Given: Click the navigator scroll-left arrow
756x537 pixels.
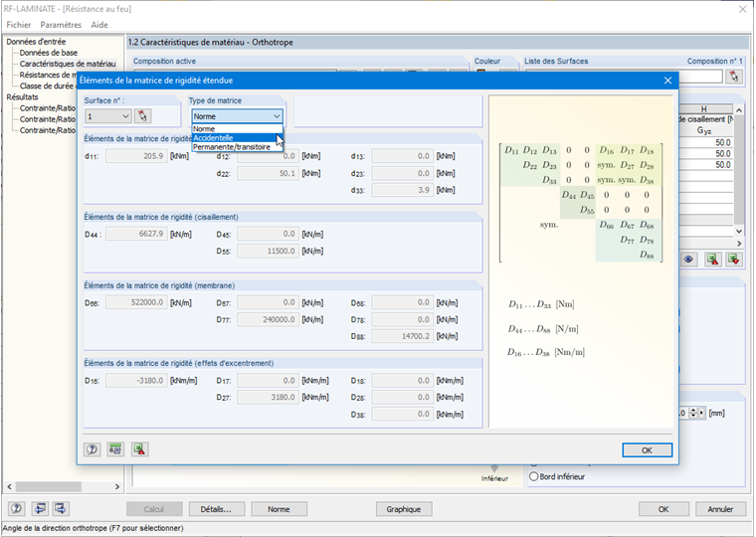Looking at the screenshot, I should click(x=9, y=487).
